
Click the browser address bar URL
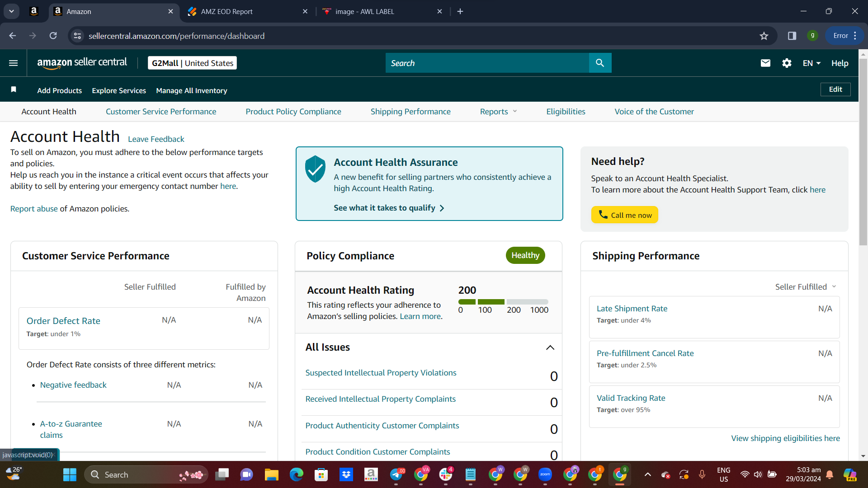click(x=176, y=36)
